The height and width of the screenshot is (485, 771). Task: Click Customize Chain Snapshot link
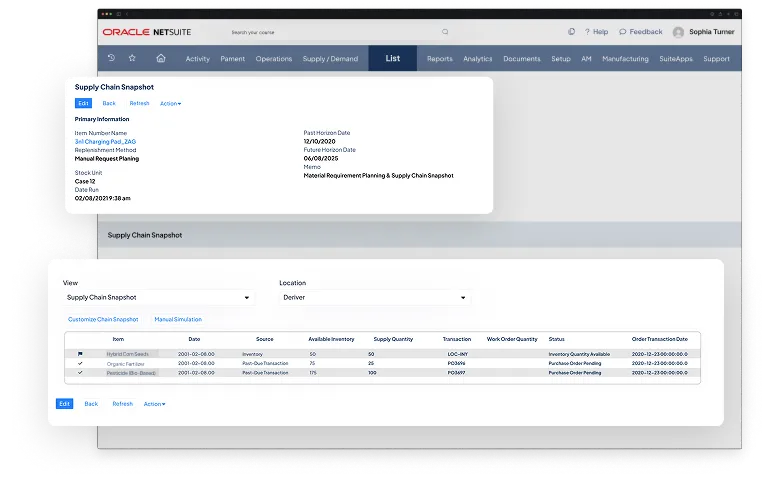point(103,319)
